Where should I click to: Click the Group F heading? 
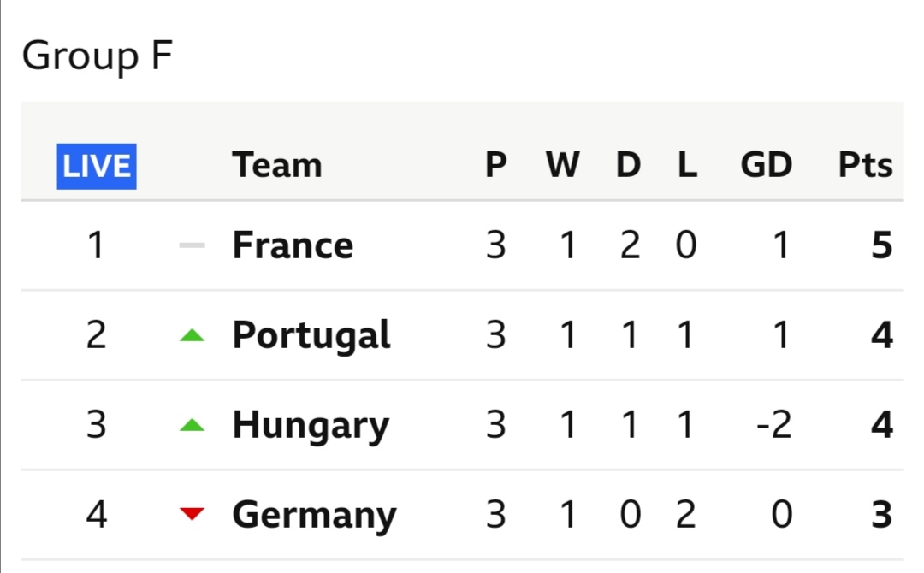click(x=98, y=56)
